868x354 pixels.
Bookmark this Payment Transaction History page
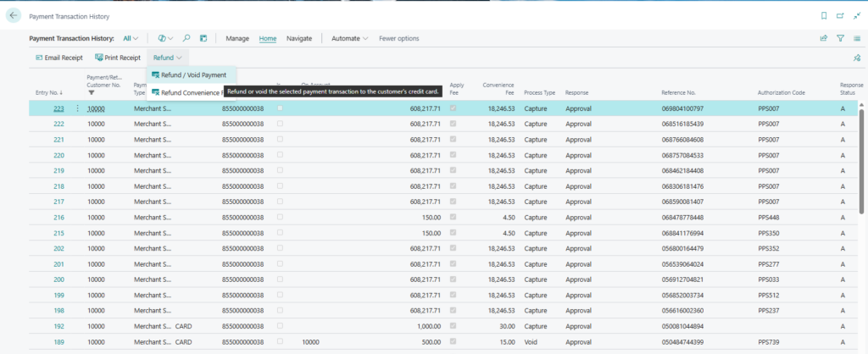[x=824, y=16]
